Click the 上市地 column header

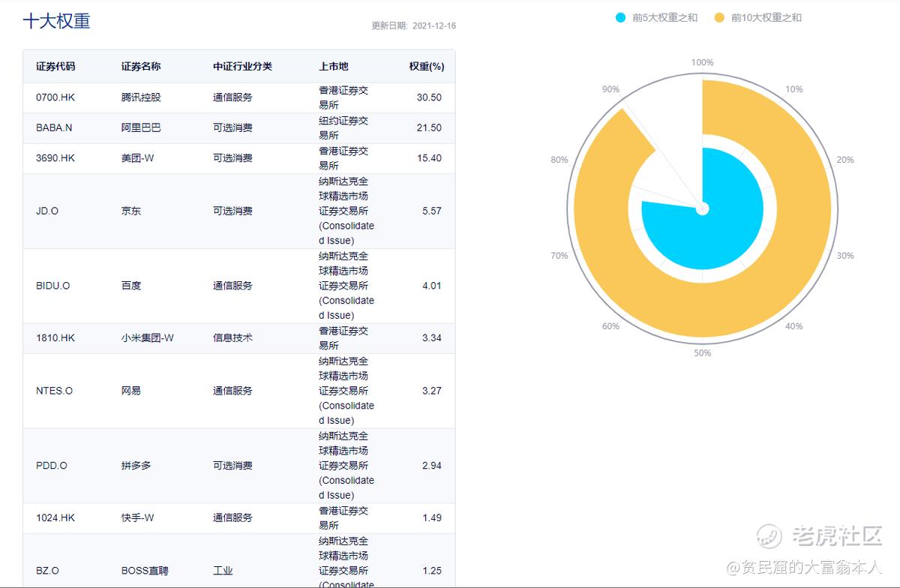334,67
